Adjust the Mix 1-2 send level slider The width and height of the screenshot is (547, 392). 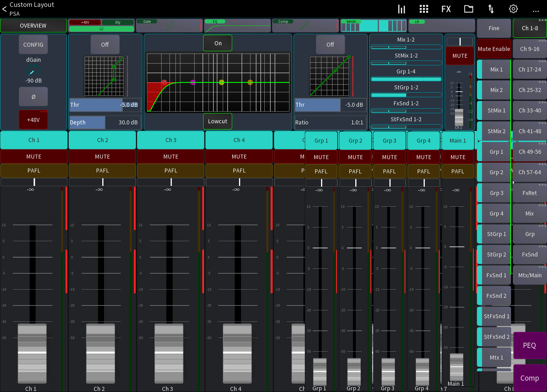point(406,47)
